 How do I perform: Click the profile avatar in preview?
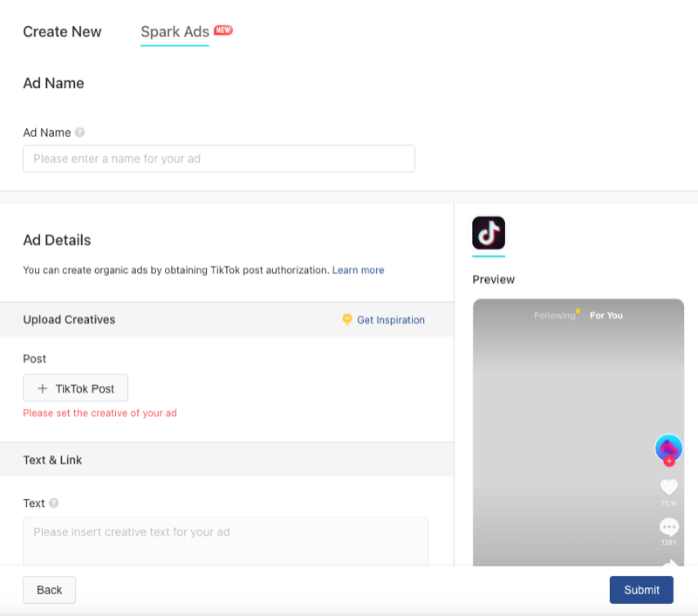(x=668, y=448)
